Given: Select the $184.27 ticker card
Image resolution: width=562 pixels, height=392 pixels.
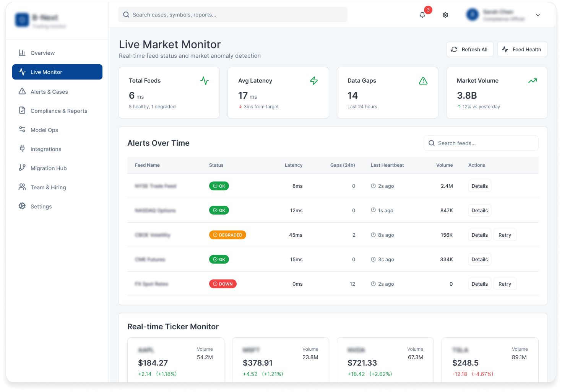Looking at the screenshot, I should tap(176, 359).
